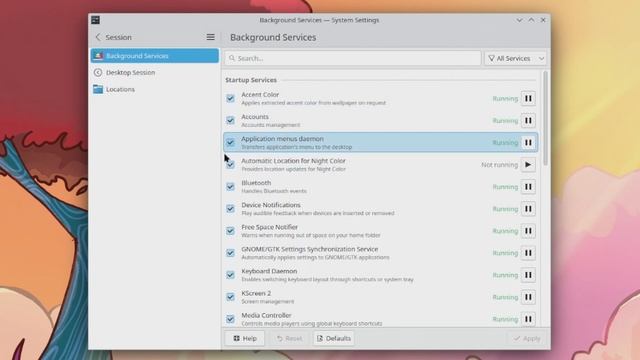Click the Not running status label
The image size is (640, 360).
(499, 165)
